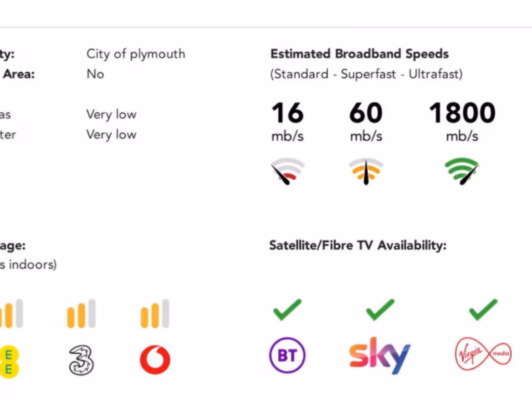Click the City of plymouth text

(136, 54)
